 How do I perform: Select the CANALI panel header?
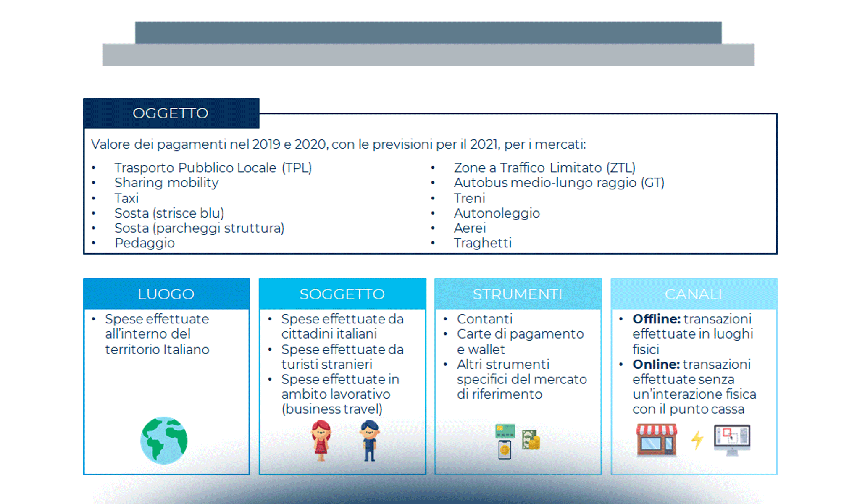click(x=694, y=294)
